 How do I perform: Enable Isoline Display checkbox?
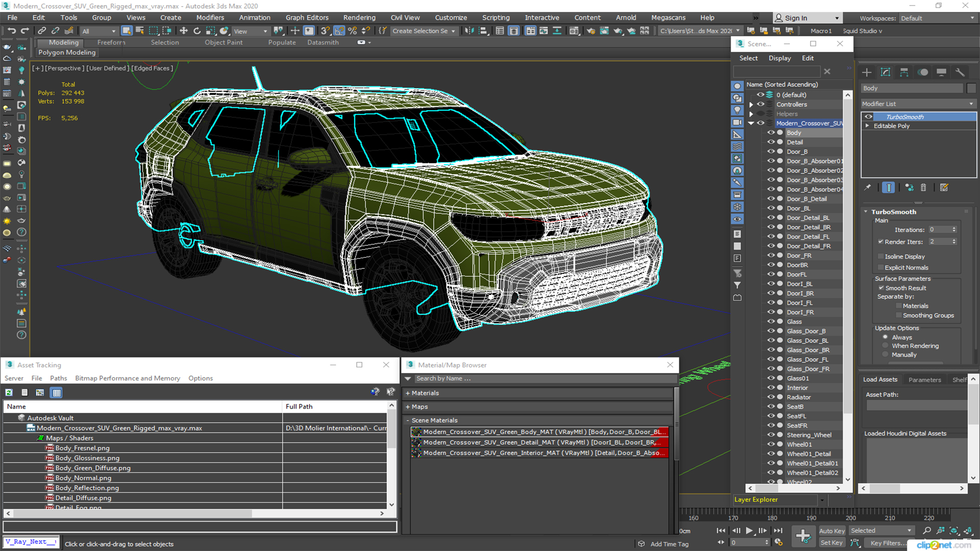point(880,256)
